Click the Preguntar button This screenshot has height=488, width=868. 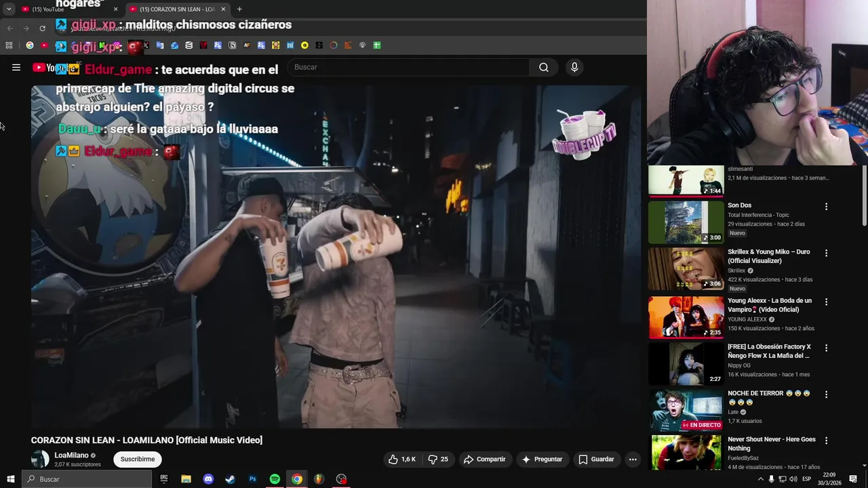point(541,460)
